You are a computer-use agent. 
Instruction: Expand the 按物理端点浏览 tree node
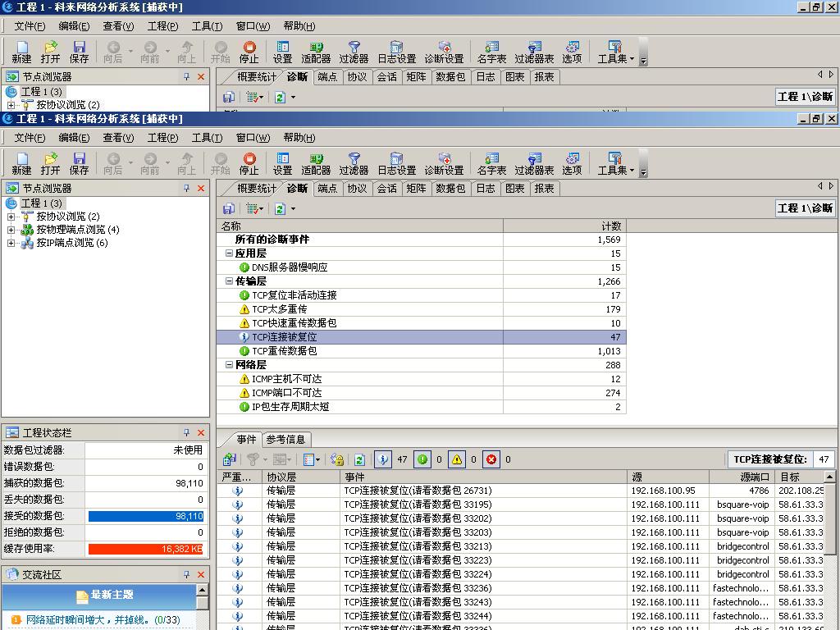pos(11,230)
